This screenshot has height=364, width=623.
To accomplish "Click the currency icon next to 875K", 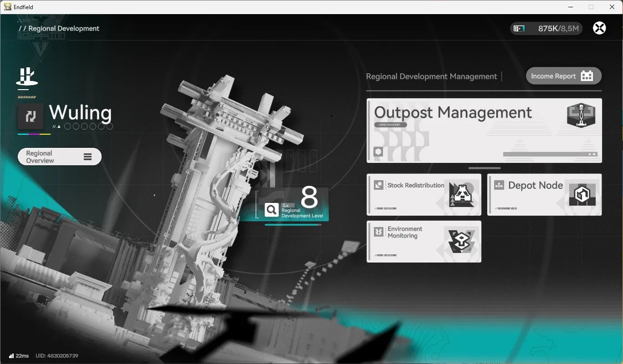I will 519,29.
